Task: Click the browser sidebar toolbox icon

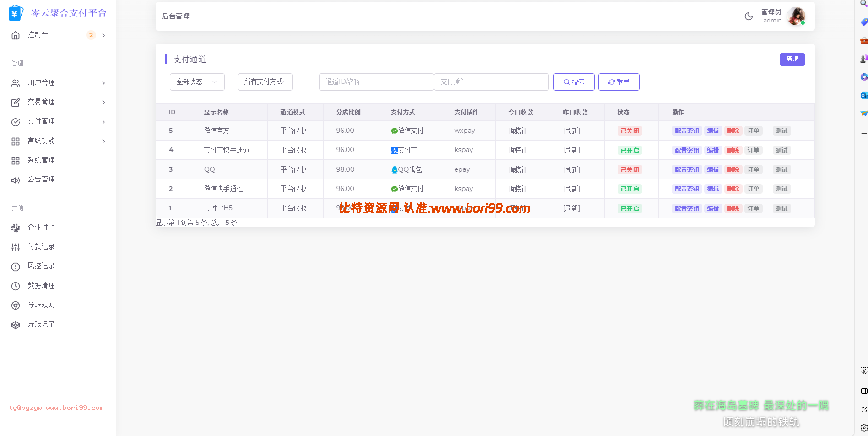Action: [864, 40]
